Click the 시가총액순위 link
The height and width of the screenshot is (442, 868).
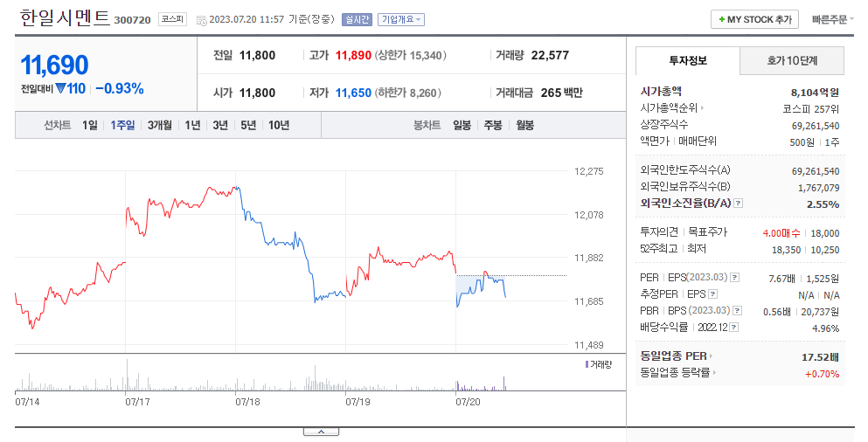pos(670,107)
